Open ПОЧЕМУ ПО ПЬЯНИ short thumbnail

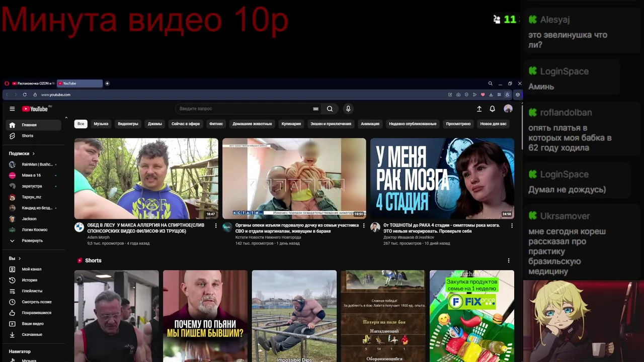coord(205,316)
